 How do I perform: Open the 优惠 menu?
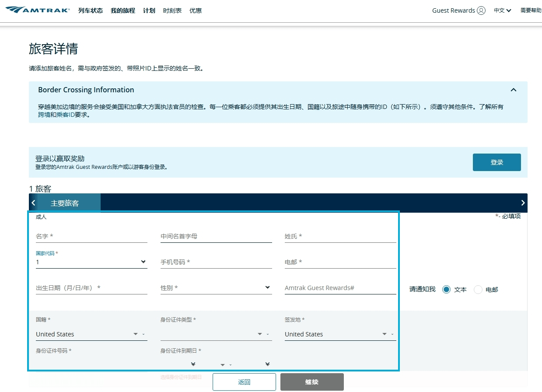[x=196, y=10]
